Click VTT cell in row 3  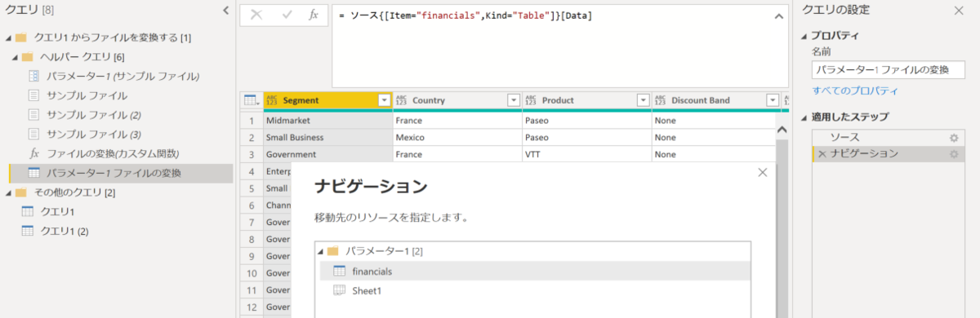click(x=586, y=154)
